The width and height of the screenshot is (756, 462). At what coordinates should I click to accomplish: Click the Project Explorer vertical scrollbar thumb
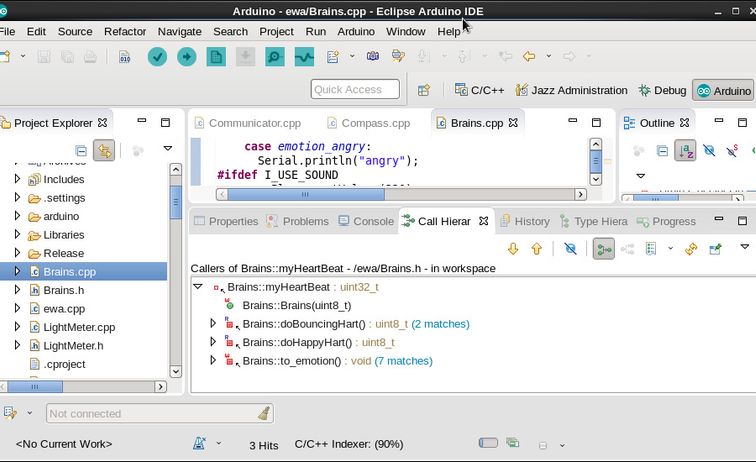tap(176, 203)
